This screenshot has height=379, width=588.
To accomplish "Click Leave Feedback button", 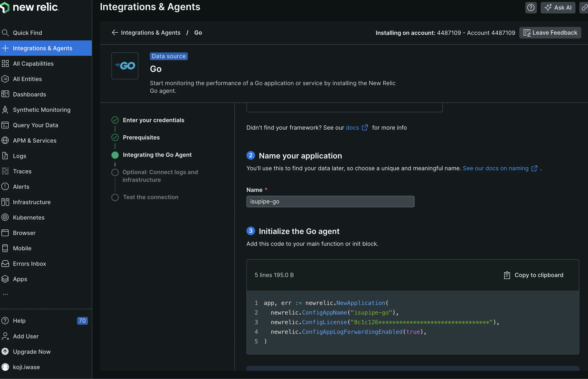I will pyautogui.click(x=550, y=33).
